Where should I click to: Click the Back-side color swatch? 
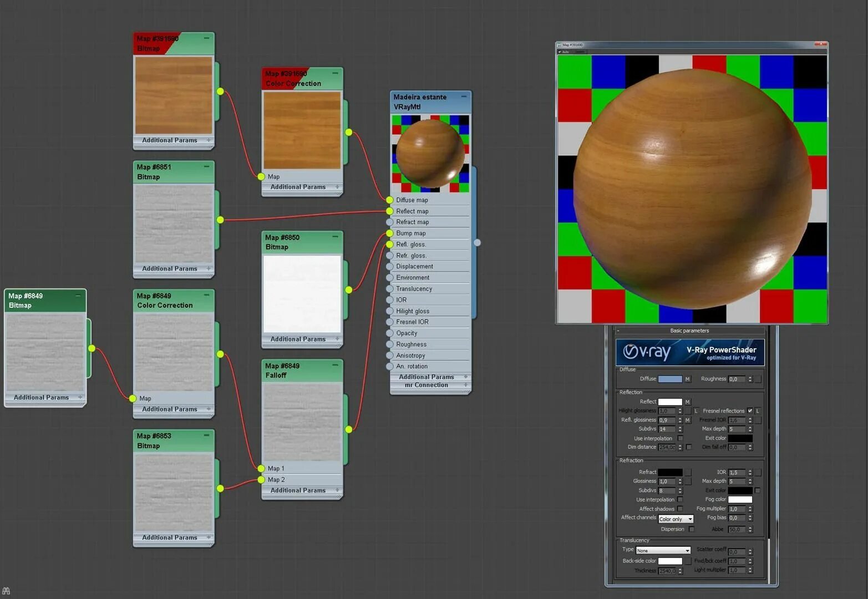(x=670, y=561)
